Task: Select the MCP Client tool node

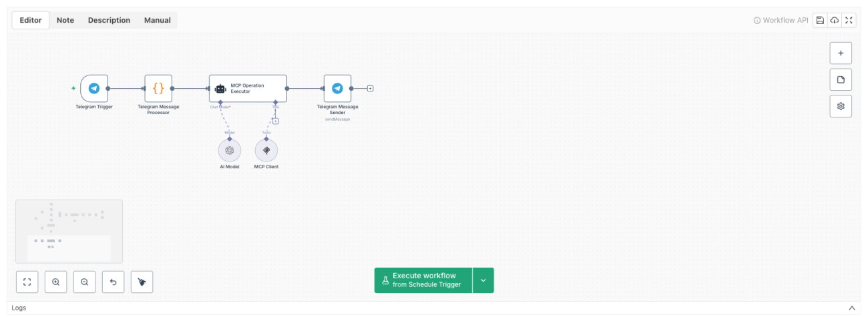Action: [266, 150]
